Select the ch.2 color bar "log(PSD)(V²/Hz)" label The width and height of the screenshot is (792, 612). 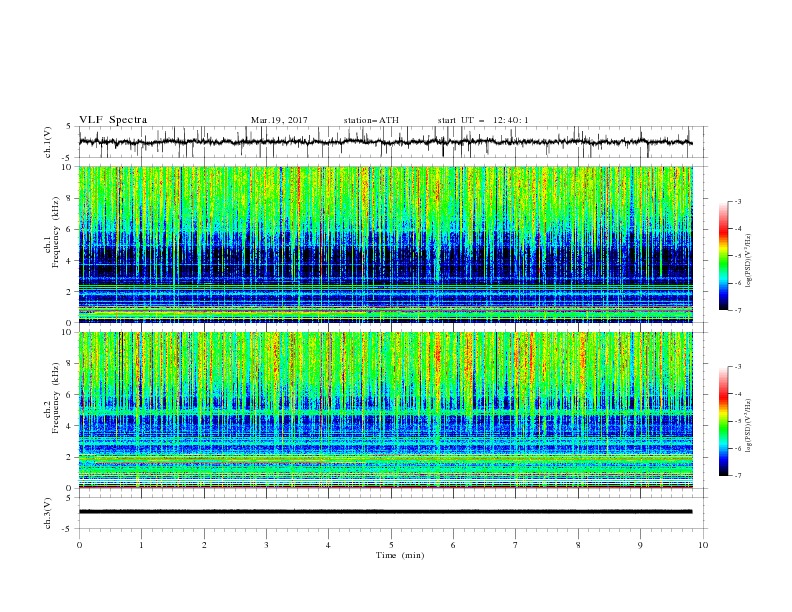(x=748, y=426)
